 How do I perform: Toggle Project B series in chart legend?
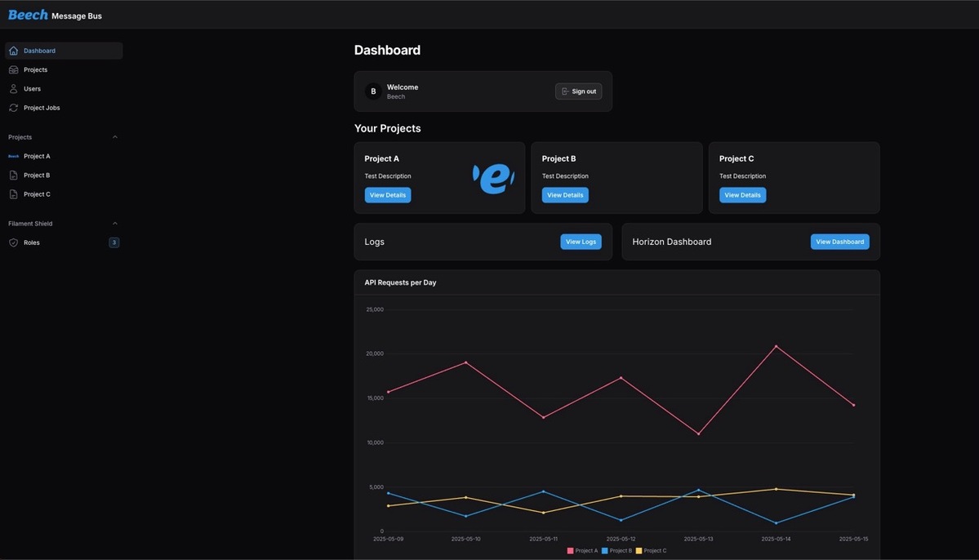coord(617,551)
